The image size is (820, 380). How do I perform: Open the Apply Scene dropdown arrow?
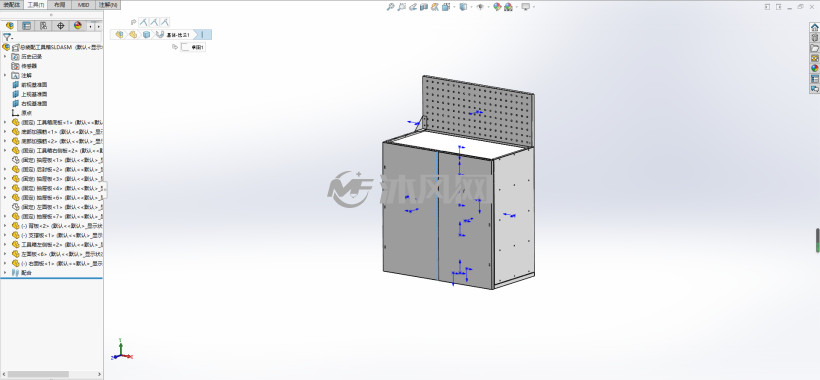click(516, 7)
